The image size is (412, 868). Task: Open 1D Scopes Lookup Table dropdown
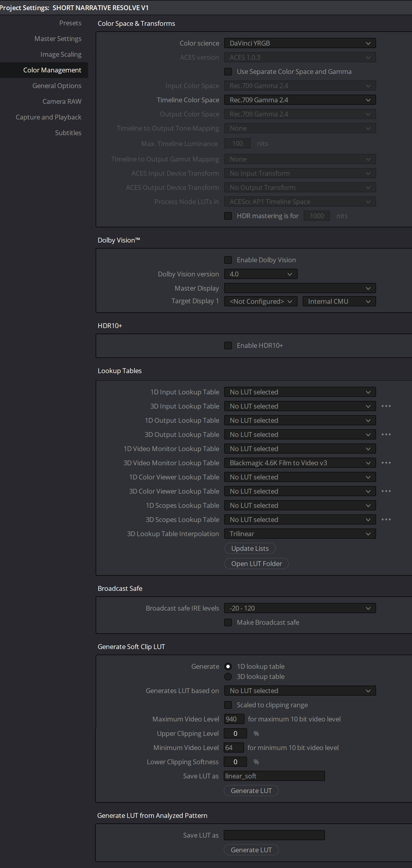(300, 505)
